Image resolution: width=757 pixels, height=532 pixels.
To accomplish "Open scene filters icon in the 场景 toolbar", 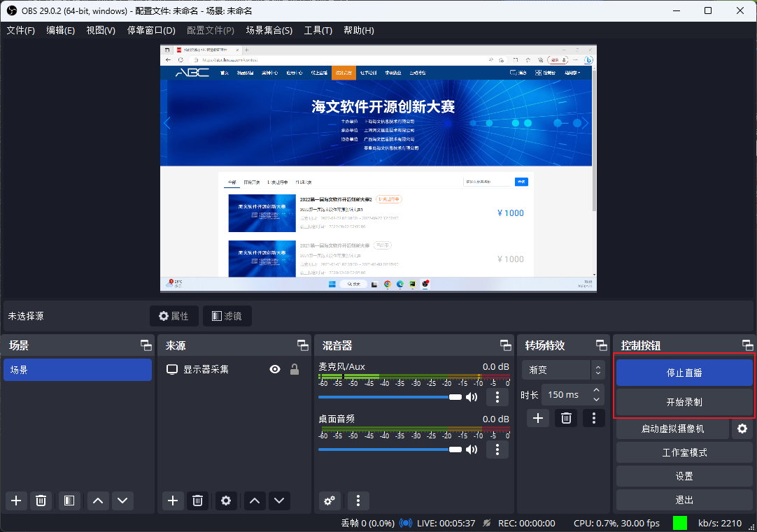I will pyautogui.click(x=69, y=501).
